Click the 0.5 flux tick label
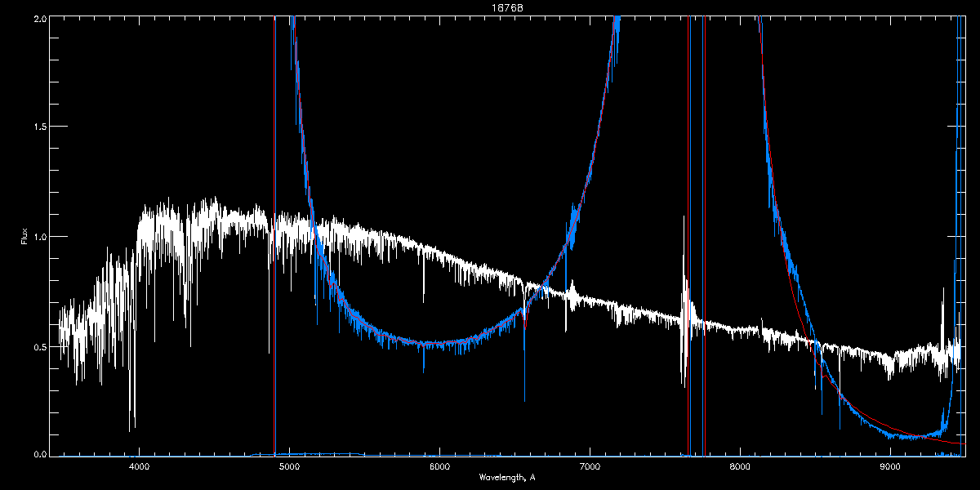980x490 pixels. click(39, 346)
